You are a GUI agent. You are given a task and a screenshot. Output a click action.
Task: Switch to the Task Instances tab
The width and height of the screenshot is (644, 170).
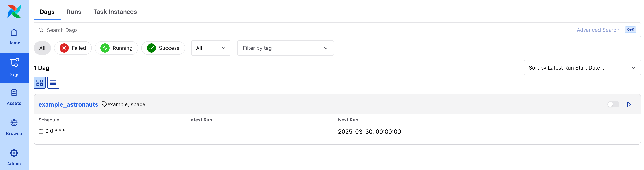tap(115, 12)
